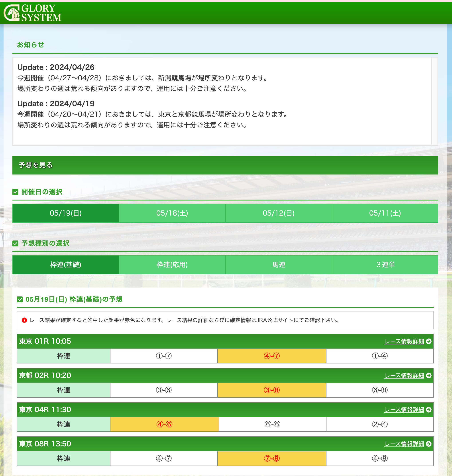Click the Glory System horse logo
This screenshot has height=476, width=452.
pyautogui.click(x=12, y=13)
